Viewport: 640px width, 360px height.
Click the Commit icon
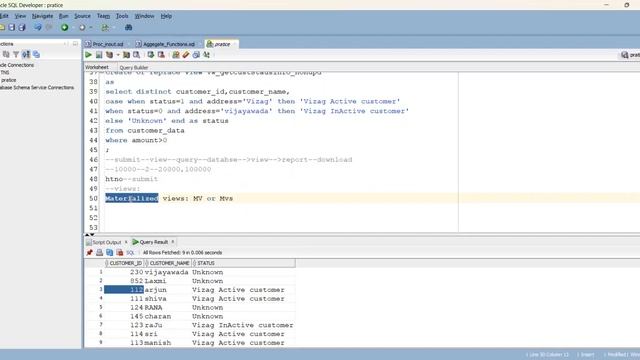coord(151,55)
